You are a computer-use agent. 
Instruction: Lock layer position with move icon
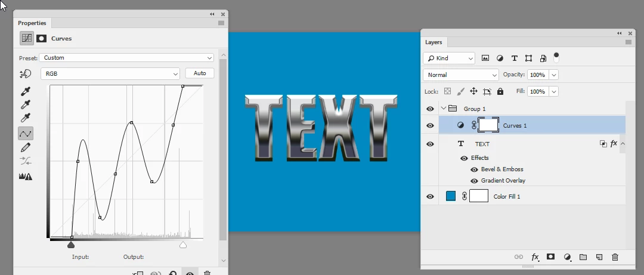[473, 91]
